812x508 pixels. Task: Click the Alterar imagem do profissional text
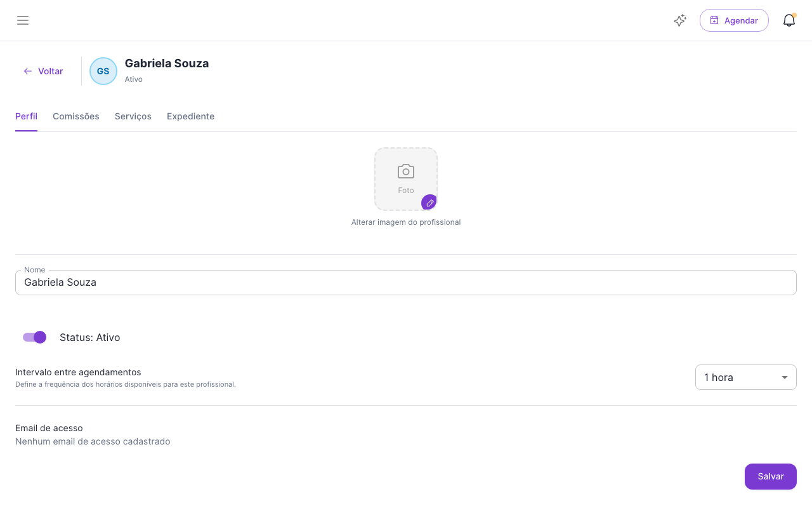point(406,222)
